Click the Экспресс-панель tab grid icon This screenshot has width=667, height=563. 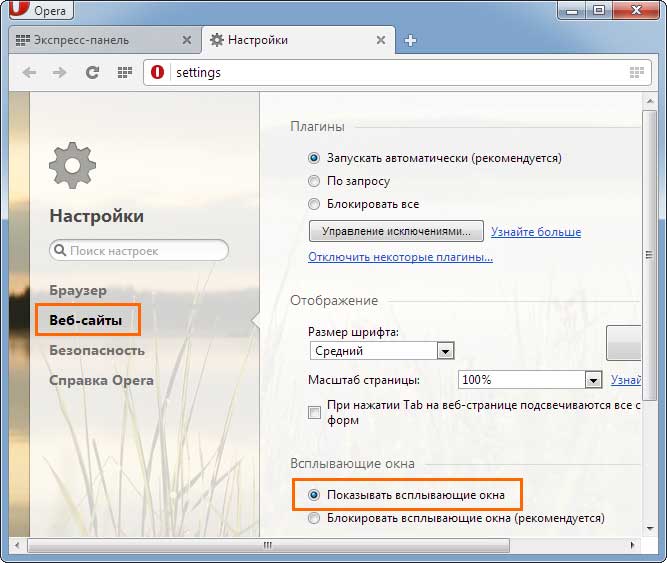[x=23, y=40]
